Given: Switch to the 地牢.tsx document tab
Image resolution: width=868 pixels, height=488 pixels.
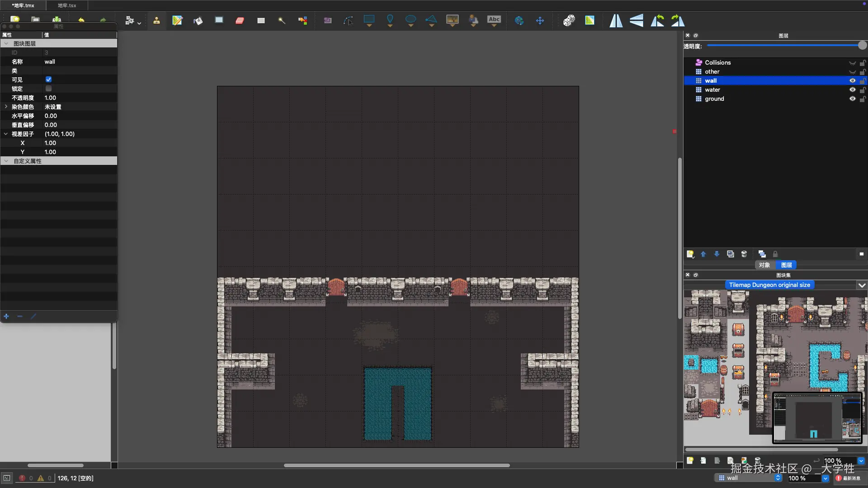Looking at the screenshot, I should point(67,5).
